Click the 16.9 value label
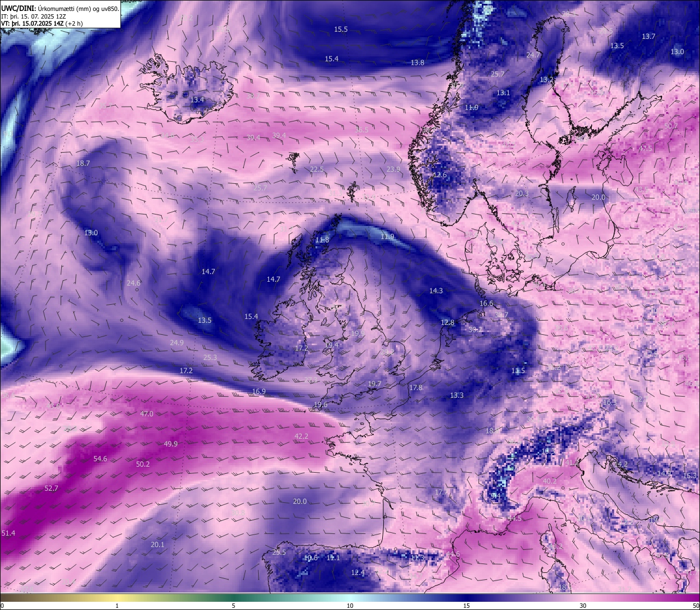 [x=259, y=392]
